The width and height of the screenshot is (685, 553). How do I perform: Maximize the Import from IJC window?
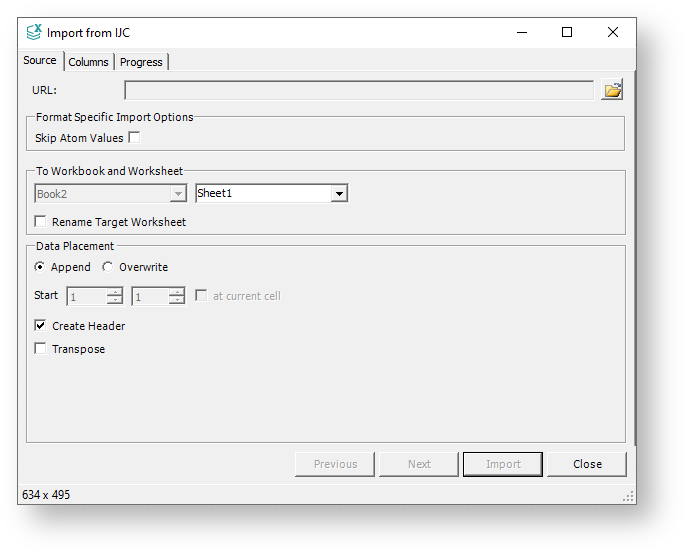pyautogui.click(x=567, y=32)
